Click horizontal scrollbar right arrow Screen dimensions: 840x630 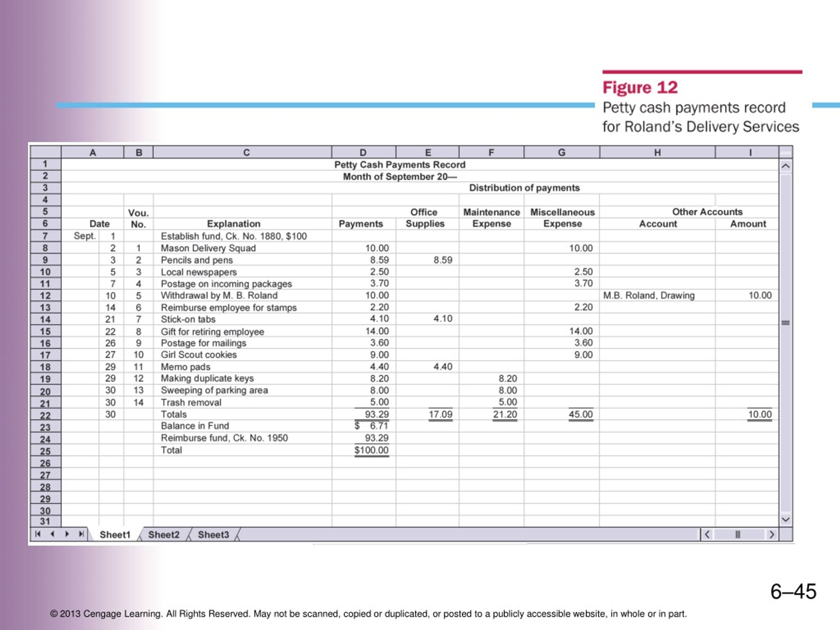[772, 535]
